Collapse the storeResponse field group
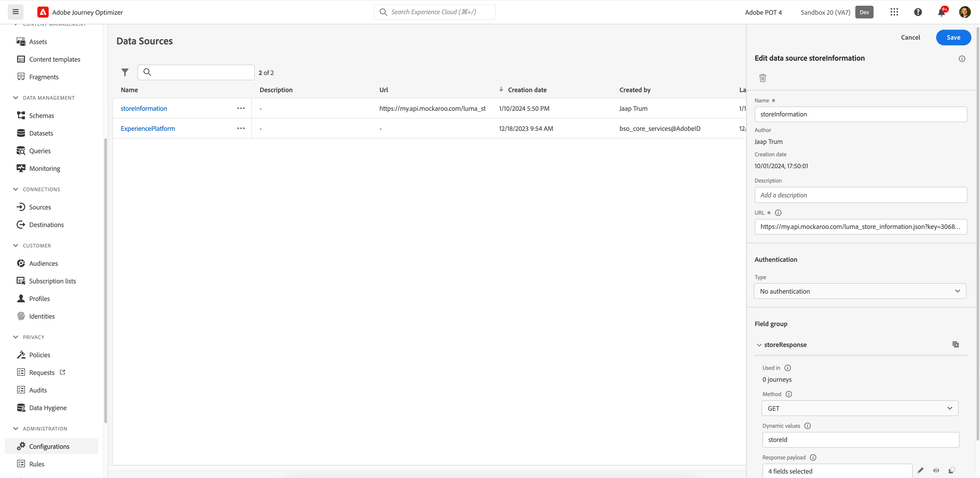The width and height of the screenshot is (980, 478). tap(759, 345)
